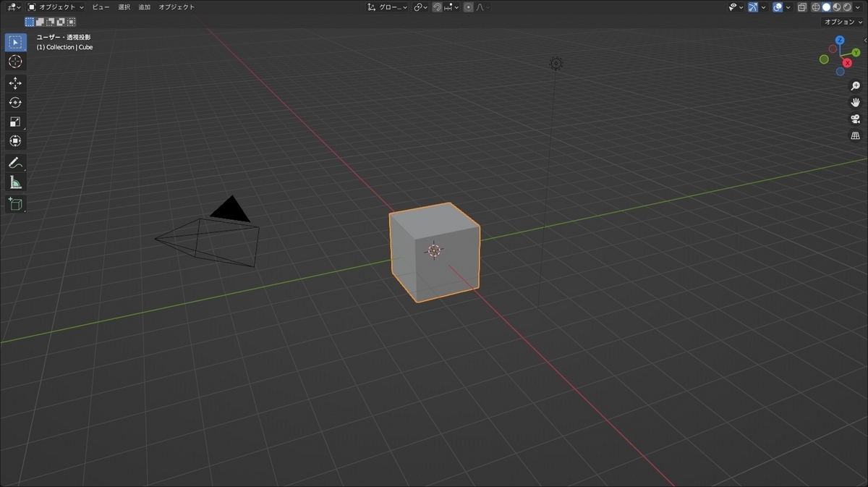Switch to wireframe shading mode

click(816, 7)
